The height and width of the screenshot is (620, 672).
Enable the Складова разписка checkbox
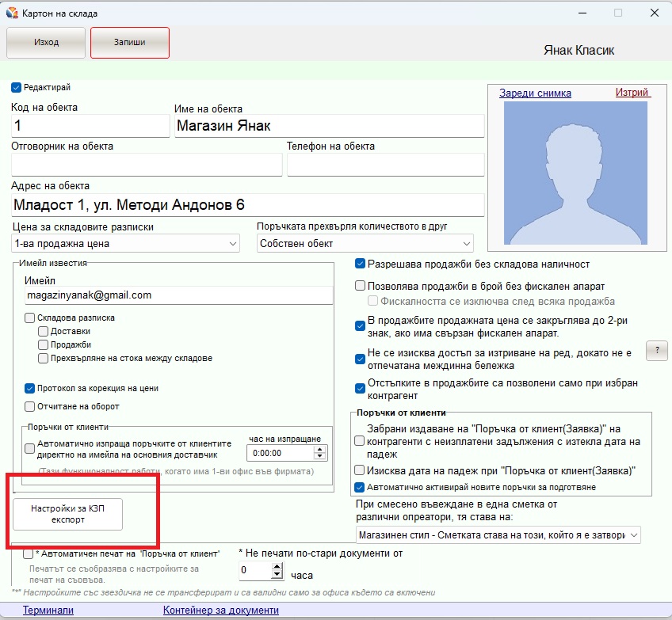click(x=30, y=318)
